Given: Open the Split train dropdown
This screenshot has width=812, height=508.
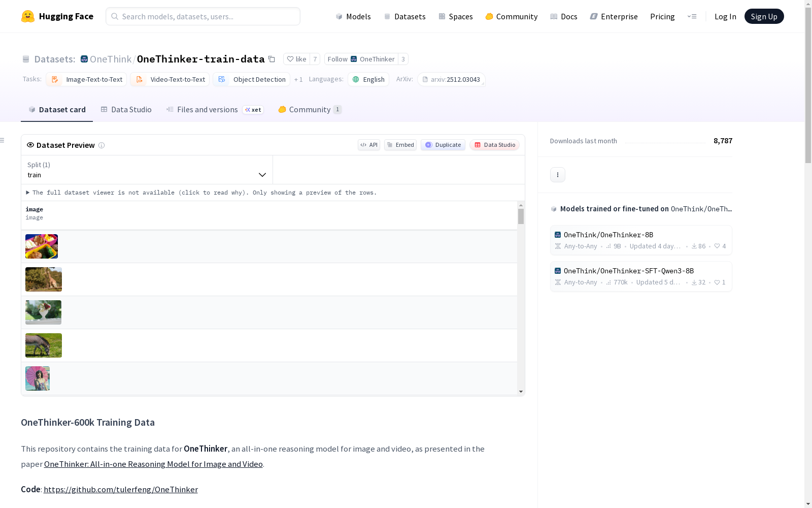Looking at the screenshot, I should (147, 170).
